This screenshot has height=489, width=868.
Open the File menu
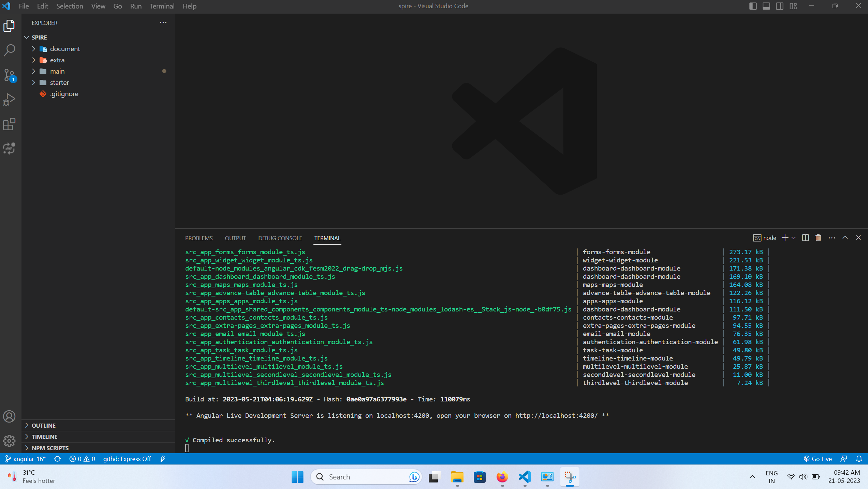(x=24, y=6)
